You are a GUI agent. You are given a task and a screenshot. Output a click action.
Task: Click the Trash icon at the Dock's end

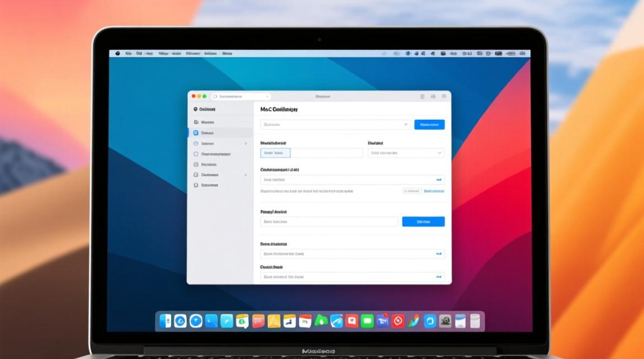(x=475, y=321)
